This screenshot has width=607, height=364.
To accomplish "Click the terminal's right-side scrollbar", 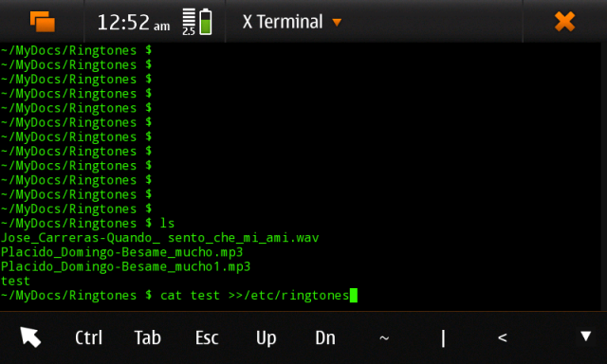I will pyautogui.click(x=603, y=176).
